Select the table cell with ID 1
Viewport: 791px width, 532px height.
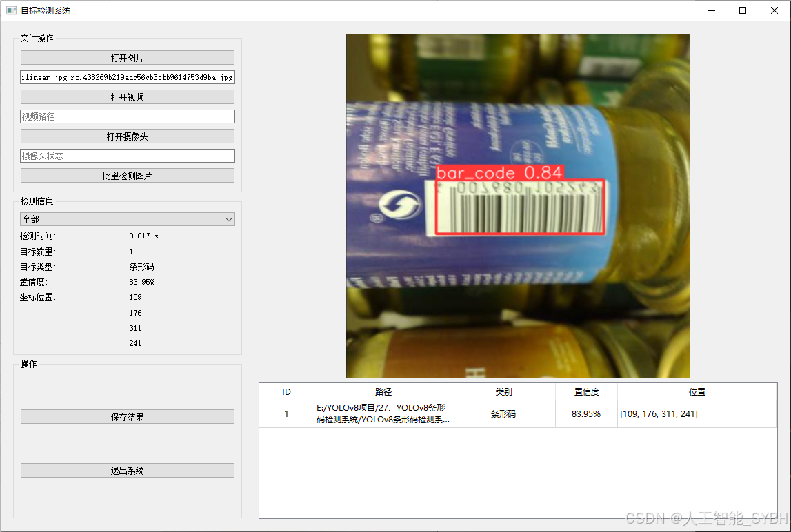point(286,413)
